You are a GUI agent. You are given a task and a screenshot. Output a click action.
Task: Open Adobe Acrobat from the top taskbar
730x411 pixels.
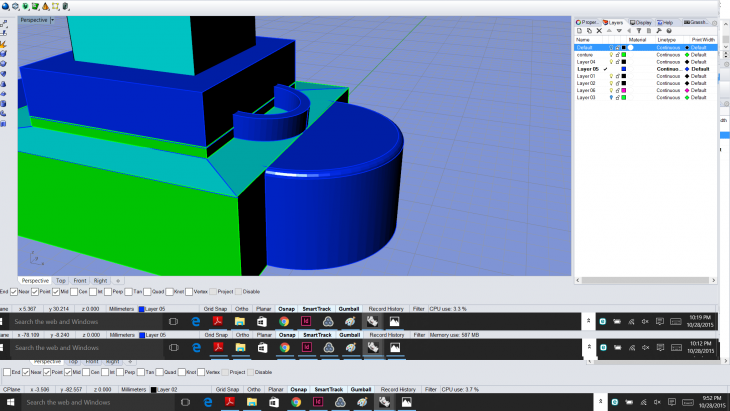tap(218, 321)
